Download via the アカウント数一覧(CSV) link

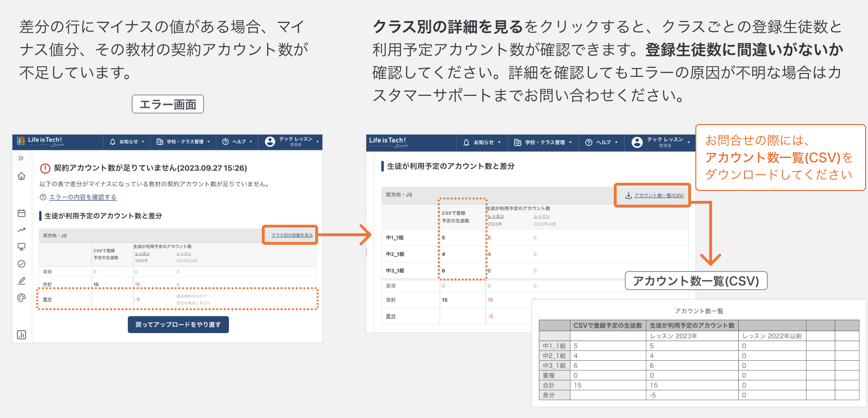pos(659,195)
